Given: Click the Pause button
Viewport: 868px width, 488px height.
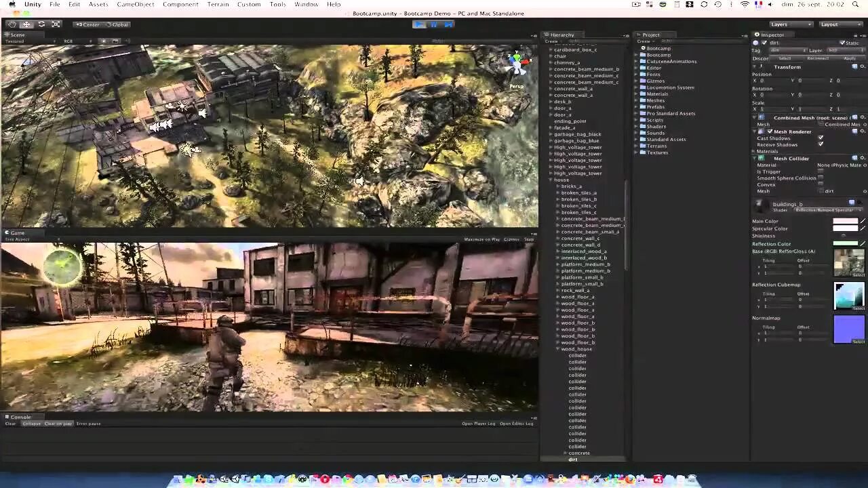Looking at the screenshot, I should pos(433,24).
